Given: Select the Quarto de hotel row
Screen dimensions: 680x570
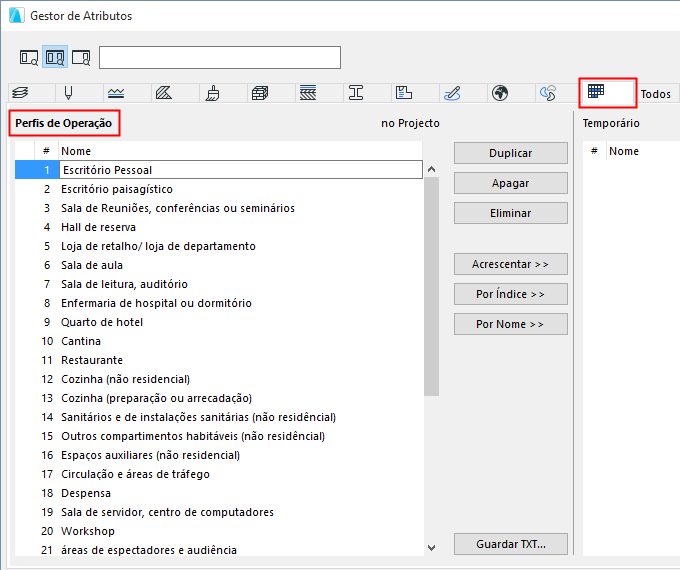Looking at the screenshot, I should pyautogui.click(x=219, y=322).
